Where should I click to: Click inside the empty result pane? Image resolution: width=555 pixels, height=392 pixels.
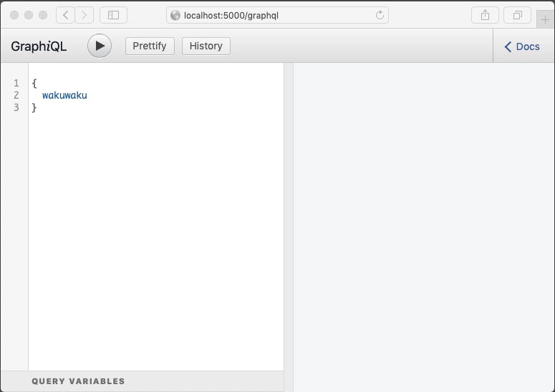pyautogui.click(x=423, y=215)
